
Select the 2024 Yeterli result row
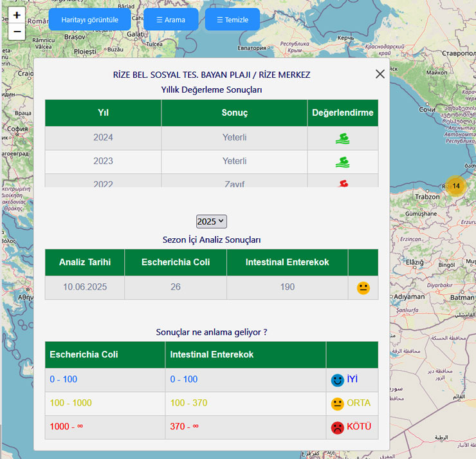[212, 138]
